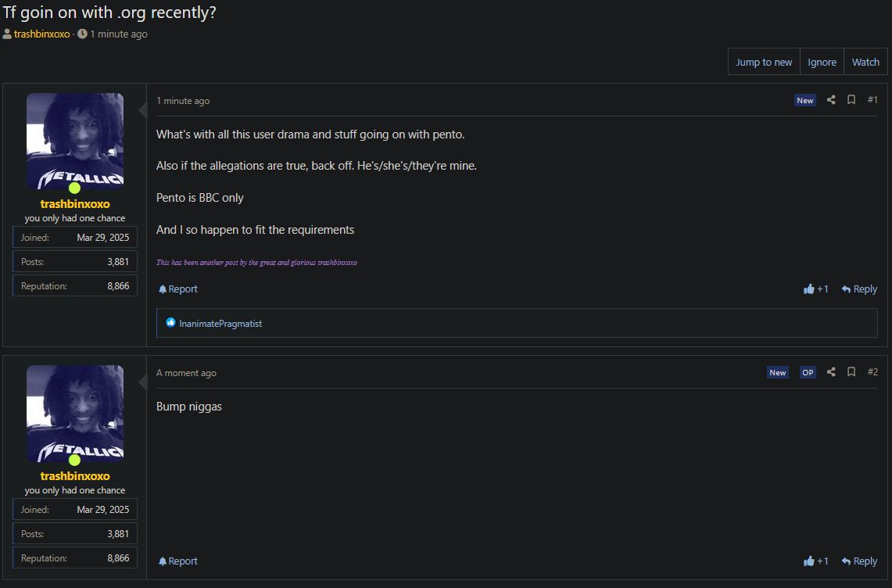
Task: Share post #1 via share icon
Action: (x=831, y=99)
